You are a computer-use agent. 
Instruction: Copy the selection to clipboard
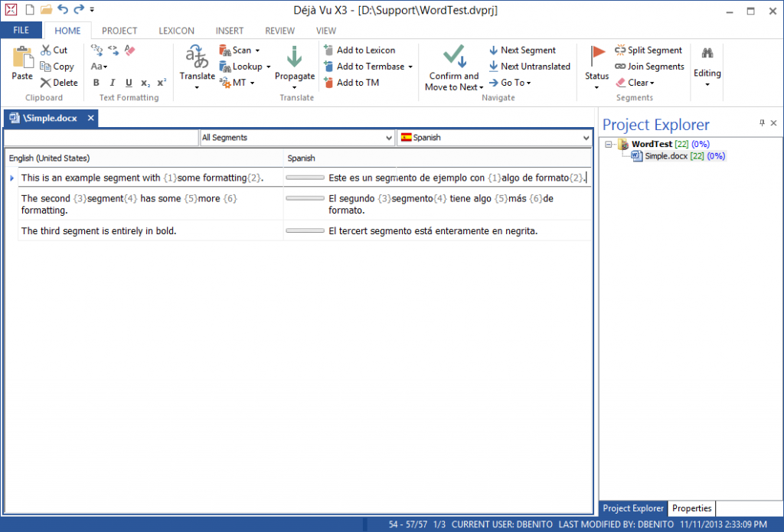pyautogui.click(x=57, y=67)
